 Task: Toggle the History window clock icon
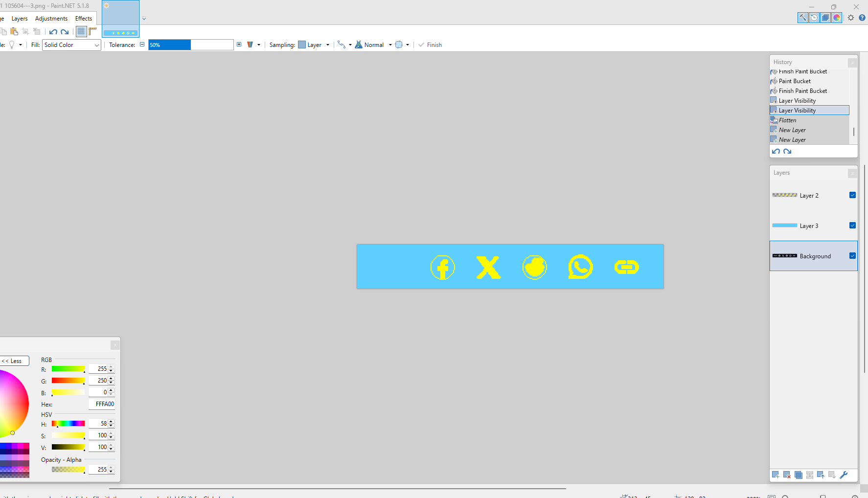coord(814,18)
